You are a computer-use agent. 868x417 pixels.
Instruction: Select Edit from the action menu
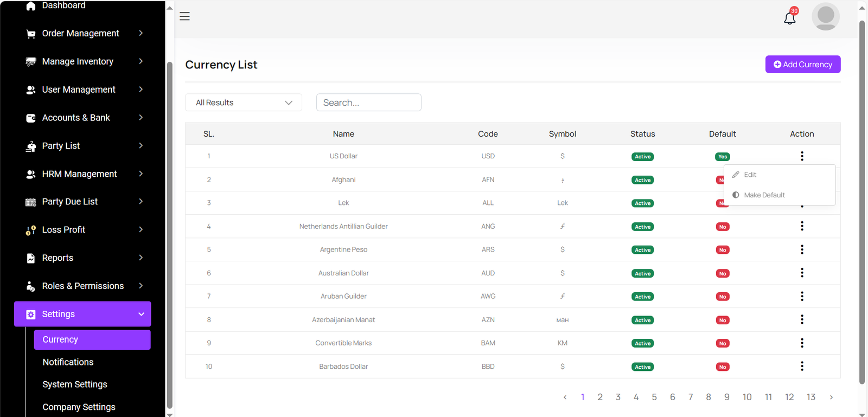click(x=750, y=175)
